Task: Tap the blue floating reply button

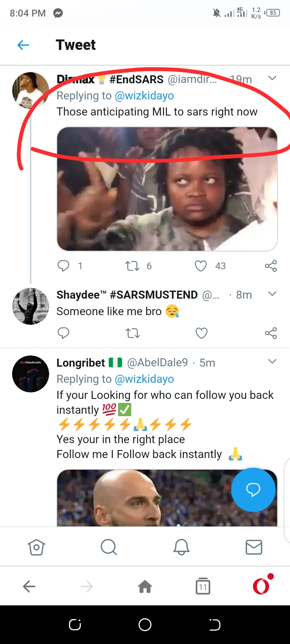Action: (253, 489)
